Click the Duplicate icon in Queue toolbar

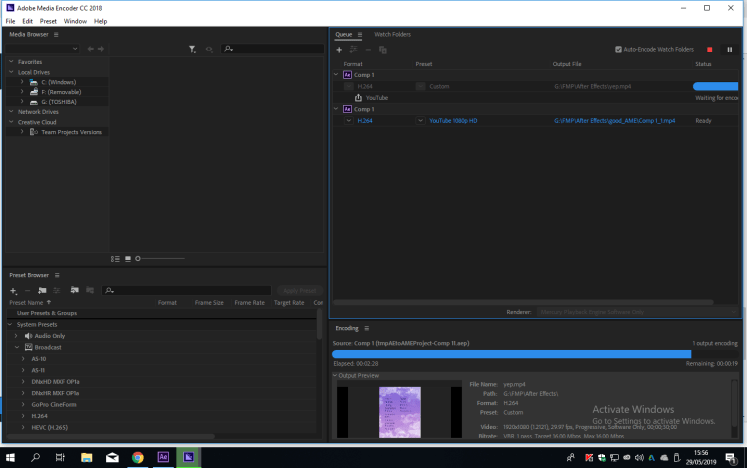coord(383,50)
